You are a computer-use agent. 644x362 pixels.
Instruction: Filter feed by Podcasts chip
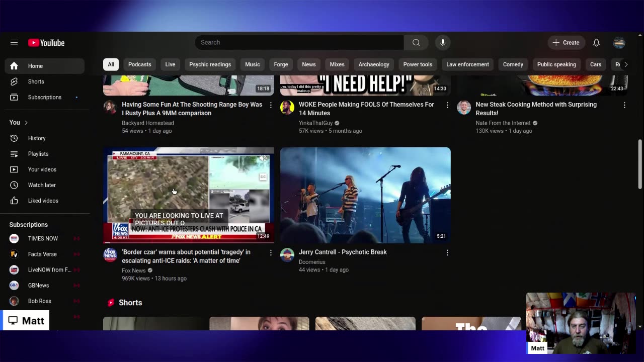pyautogui.click(x=139, y=64)
